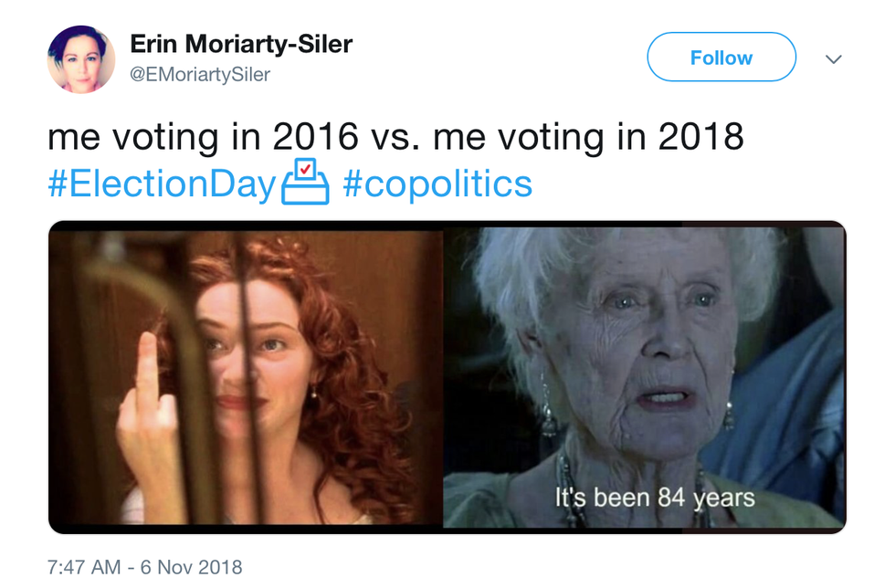
Task: Click the 7:47 AM tweet time
Action: (84, 567)
